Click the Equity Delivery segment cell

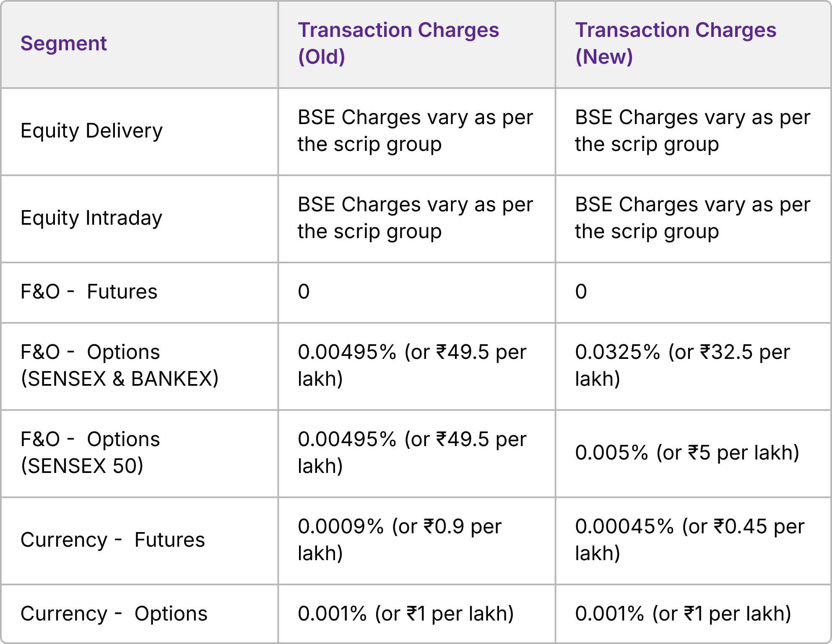[91, 131]
